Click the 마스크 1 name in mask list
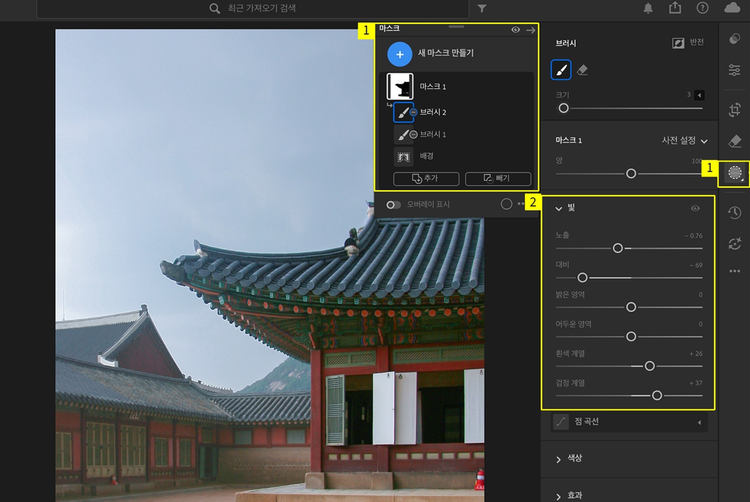Image resolution: width=750 pixels, height=502 pixels. tap(433, 87)
